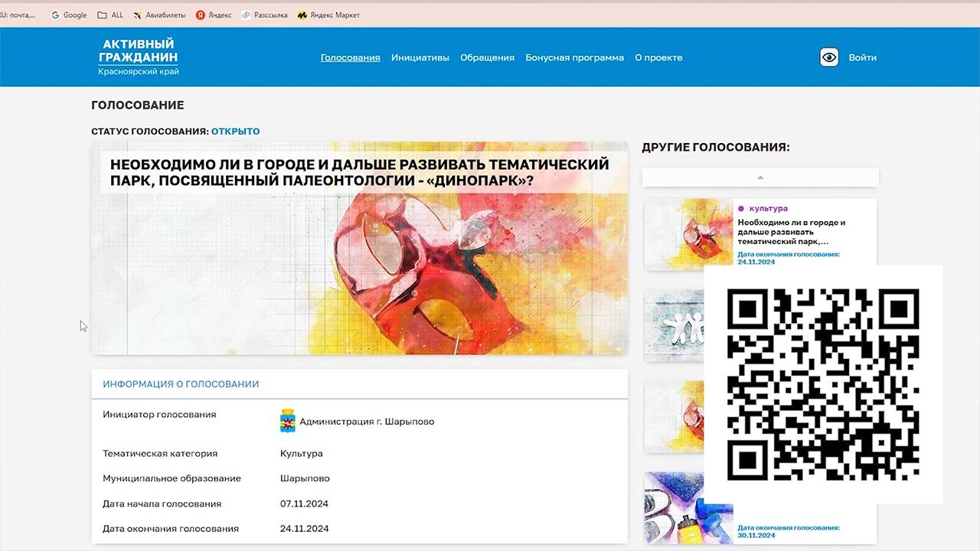The width and height of the screenshot is (980, 551).
Task: Click the ОТКРЫТО voting status
Action: [236, 132]
